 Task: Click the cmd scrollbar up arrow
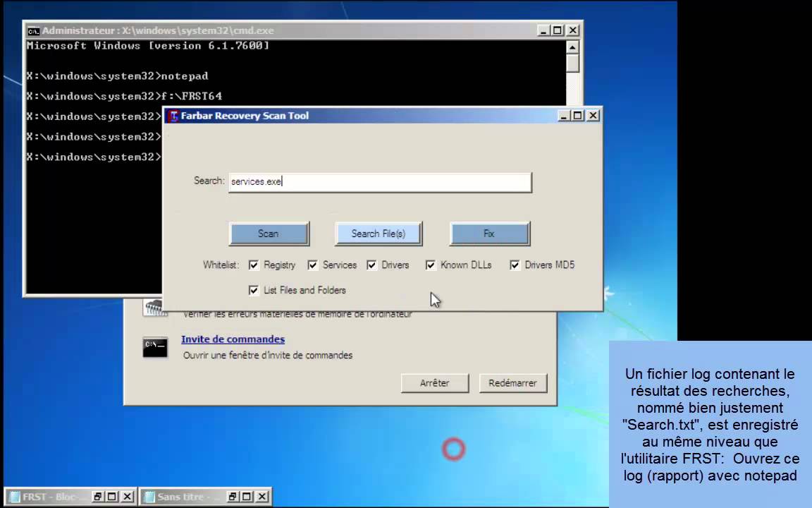point(572,48)
